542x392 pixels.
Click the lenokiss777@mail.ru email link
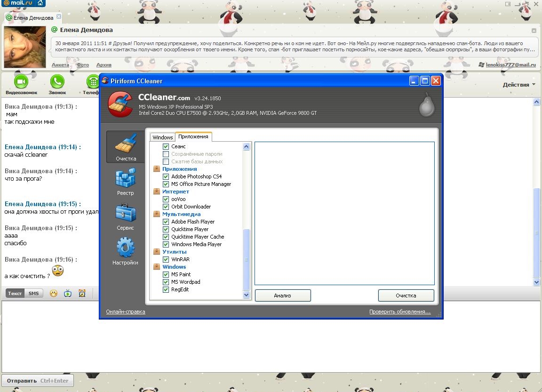tap(510, 64)
